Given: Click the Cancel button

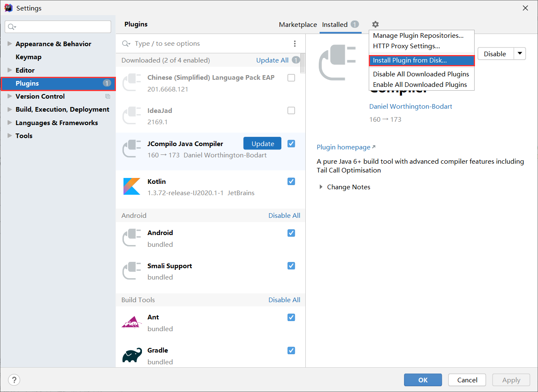Looking at the screenshot, I should (x=467, y=380).
